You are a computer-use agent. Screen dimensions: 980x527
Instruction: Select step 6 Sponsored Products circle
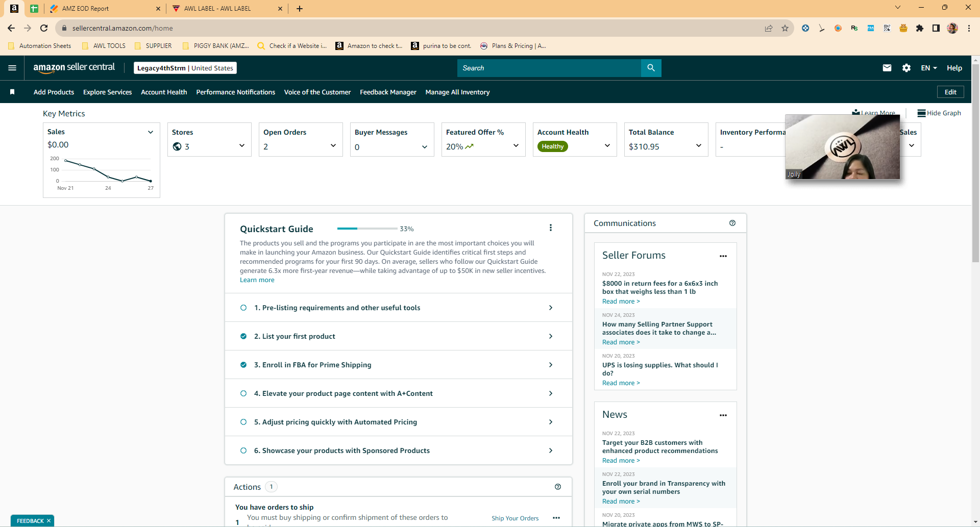[x=243, y=450]
